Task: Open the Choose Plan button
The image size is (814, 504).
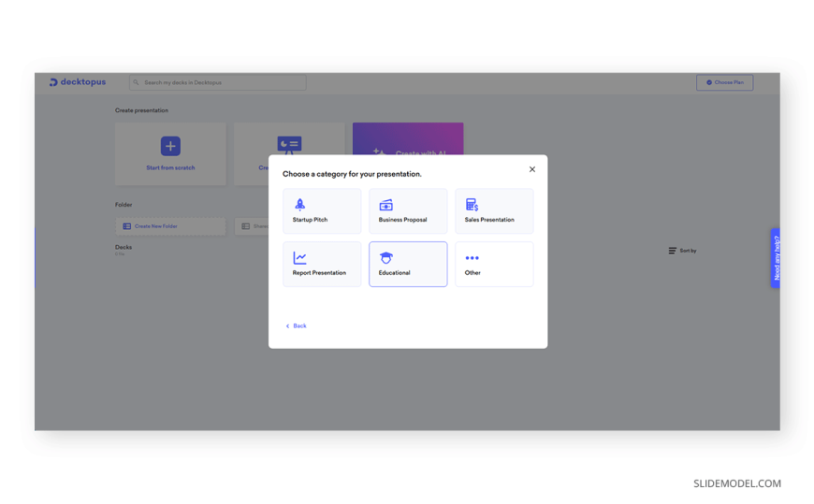Action: [x=724, y=82]
